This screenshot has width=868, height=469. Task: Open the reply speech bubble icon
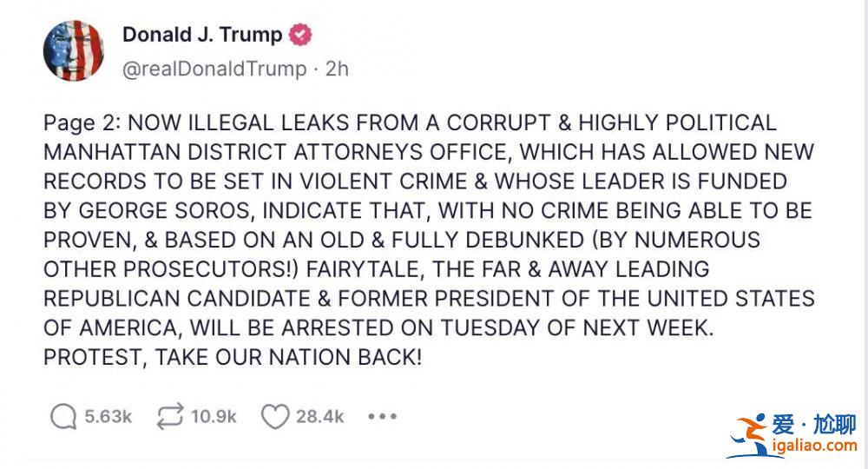[x=63, y=416]
